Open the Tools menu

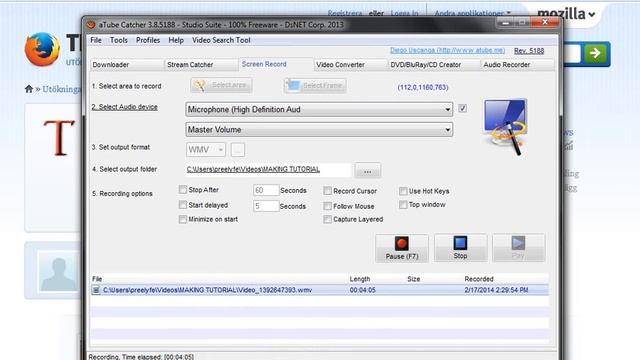click(x=119, y=40)
